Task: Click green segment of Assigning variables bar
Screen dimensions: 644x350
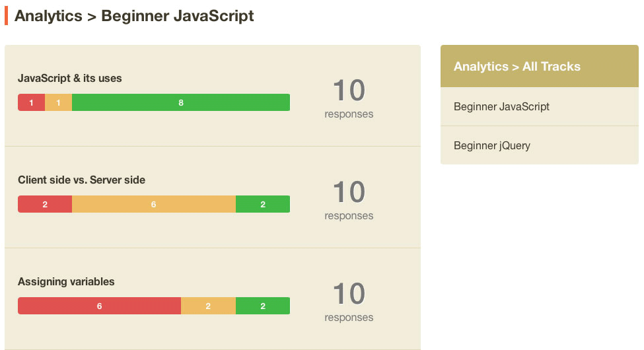Action: (263, 306)
